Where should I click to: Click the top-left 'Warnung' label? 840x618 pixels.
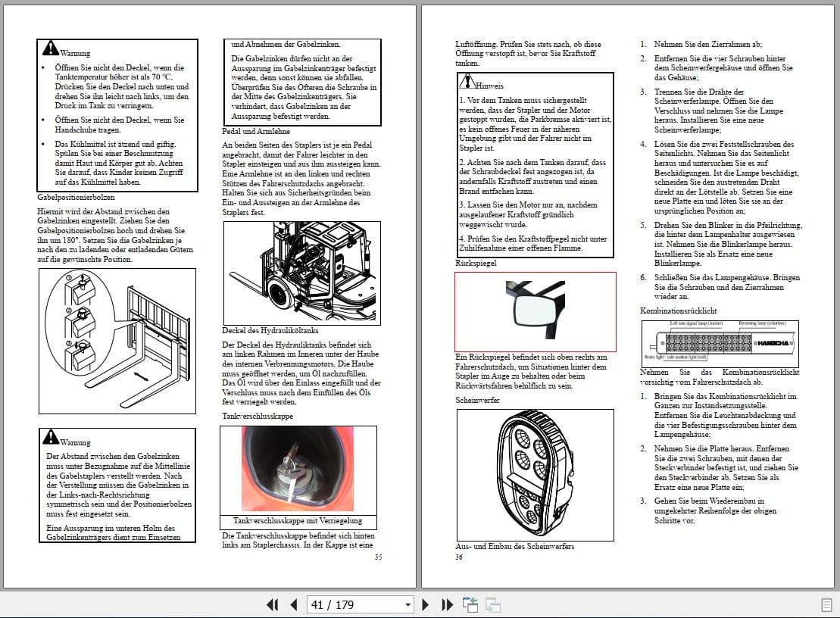(75, 54)
